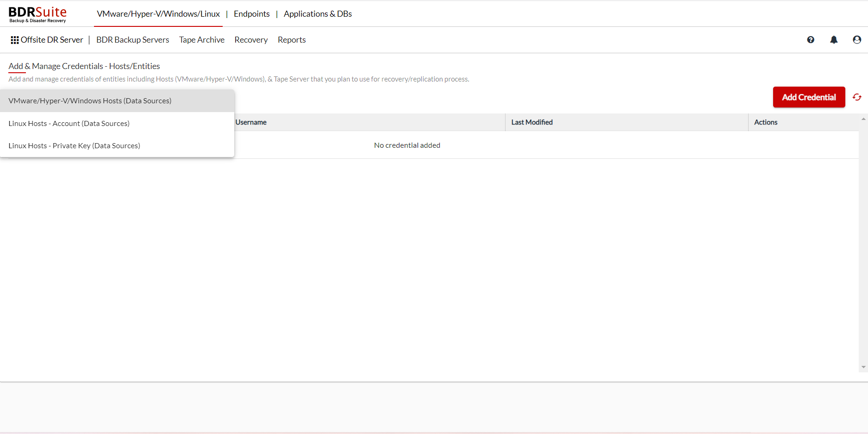Screen dimensions: 868x434
Task: Open the BDR Backup Servers menu
Action: tap(133, 40)
